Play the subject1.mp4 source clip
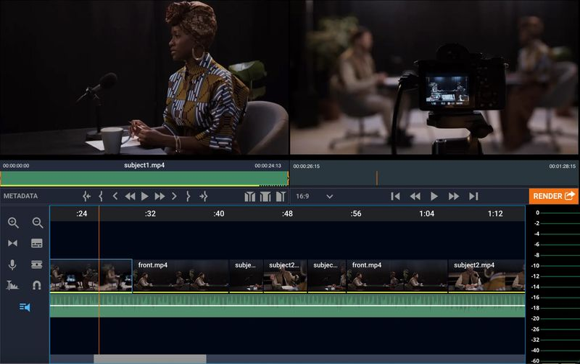 [x=145, y=196]
